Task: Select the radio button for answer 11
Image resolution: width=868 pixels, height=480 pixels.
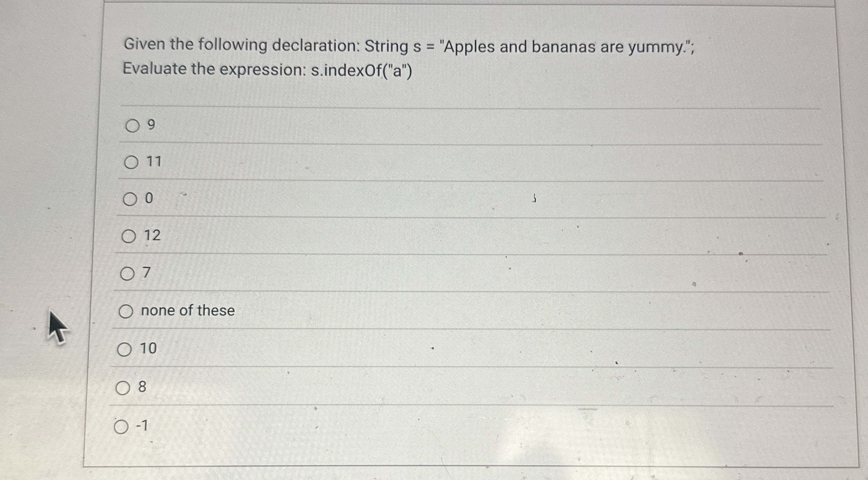Action: (x=131, y=163)
